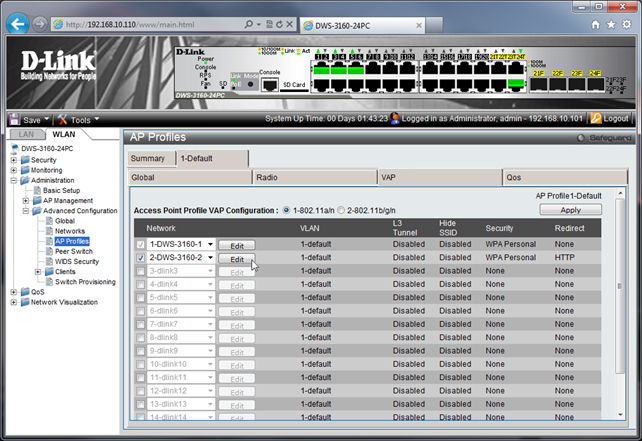This screenshot has height=441, width=642.
Task: Toggle checkbox for 1-DWS-3160-1 network
Action: pos(140,244)
